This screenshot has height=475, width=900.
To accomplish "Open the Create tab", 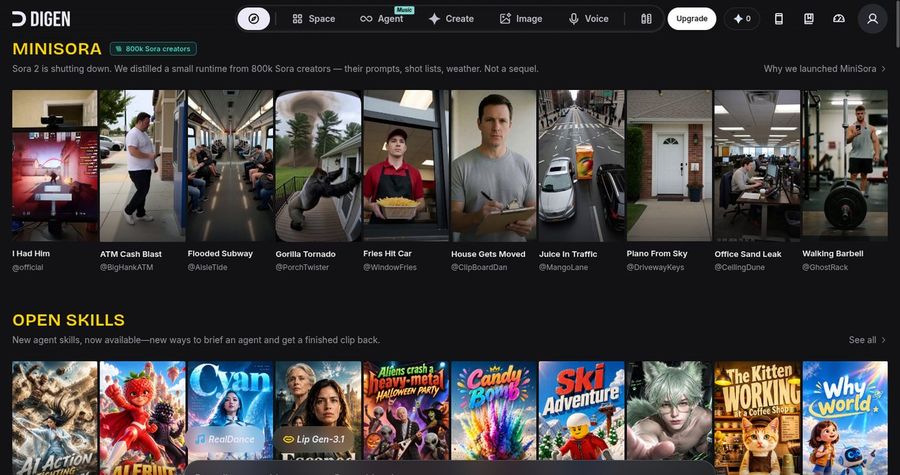I will [451, 19].
